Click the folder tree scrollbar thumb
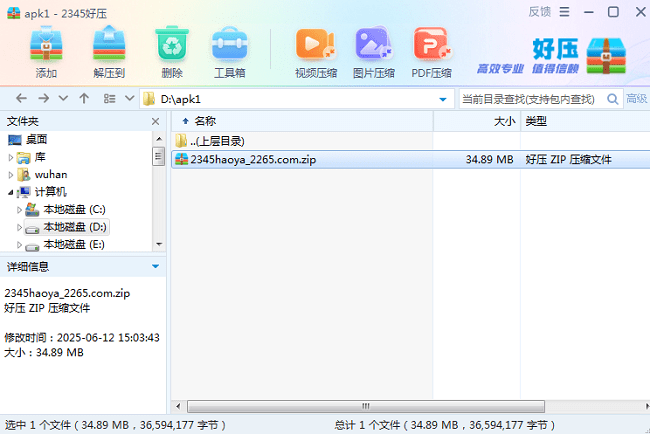Image resolution: width=650 pixels, height=434 pixels. (x=158, y=156)
